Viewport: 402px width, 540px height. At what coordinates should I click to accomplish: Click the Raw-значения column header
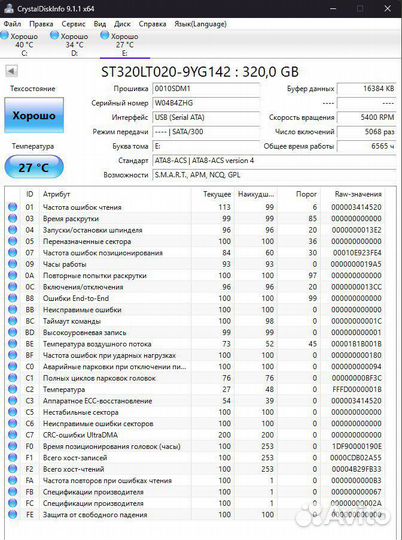pyautogui.click(x=358, y=194)
